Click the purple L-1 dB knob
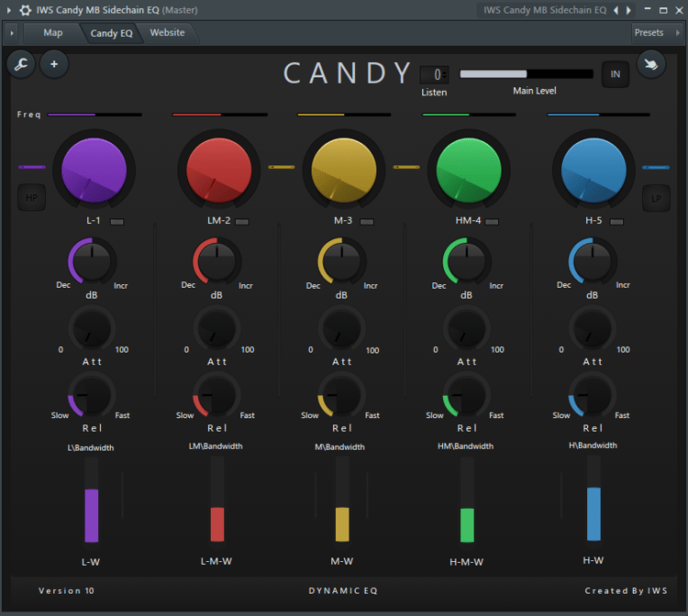688x616 pixels. point(92,261)
